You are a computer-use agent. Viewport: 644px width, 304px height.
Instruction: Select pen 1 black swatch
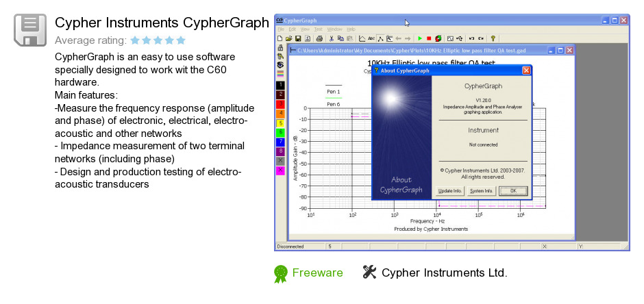click(x=280, y=86)
